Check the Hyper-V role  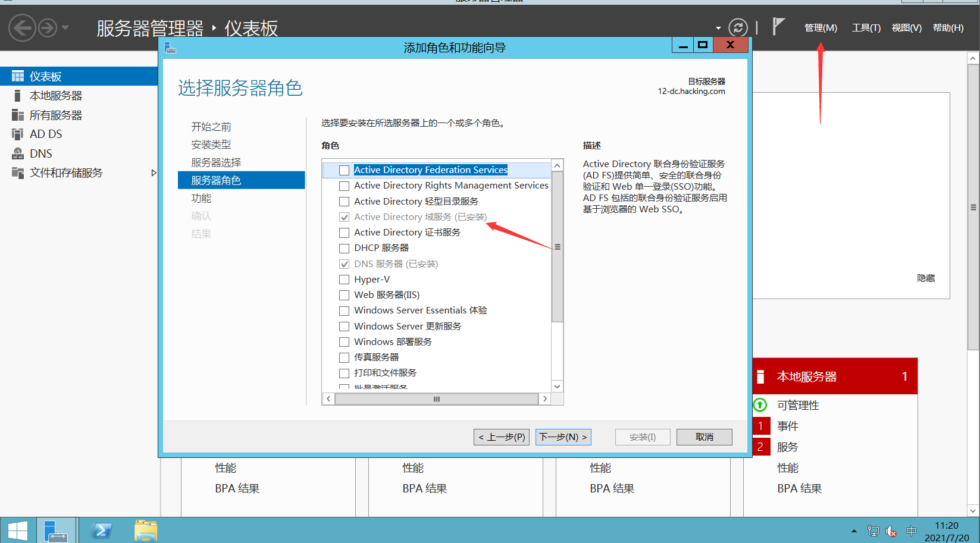pyautogui.click(x=344, y=280)
